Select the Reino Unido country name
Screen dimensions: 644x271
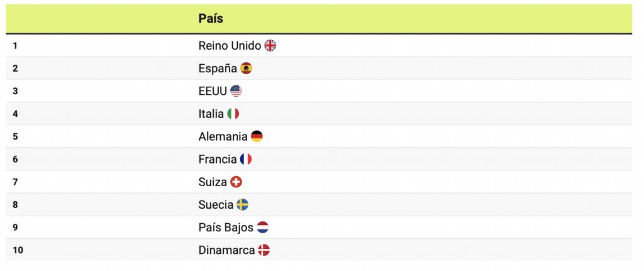point(230,45)
